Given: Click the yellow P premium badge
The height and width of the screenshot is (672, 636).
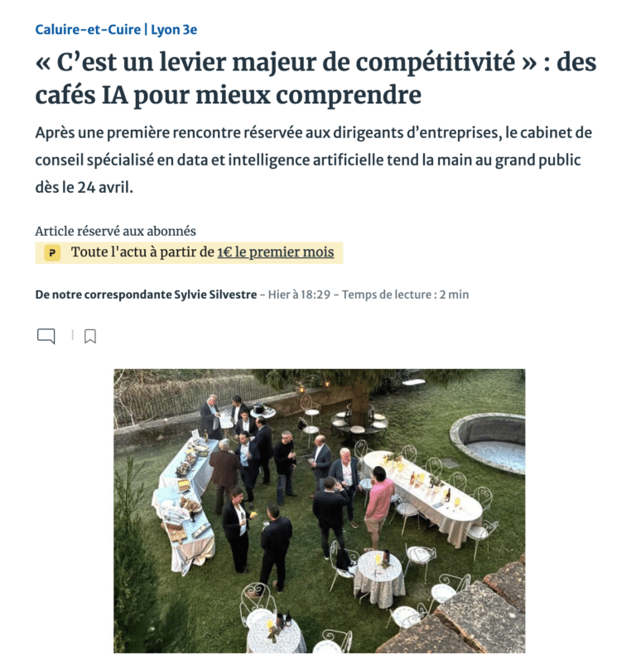Looking at the screenshot, I should tap(52, 253).
